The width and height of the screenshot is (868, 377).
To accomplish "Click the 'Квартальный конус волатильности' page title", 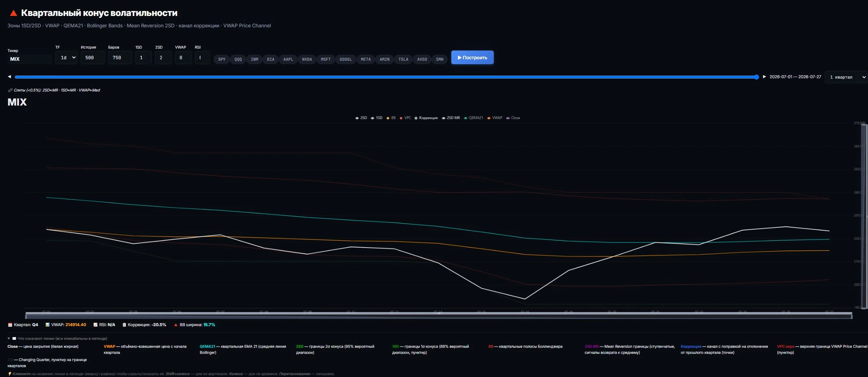I will tap(99, 13).
